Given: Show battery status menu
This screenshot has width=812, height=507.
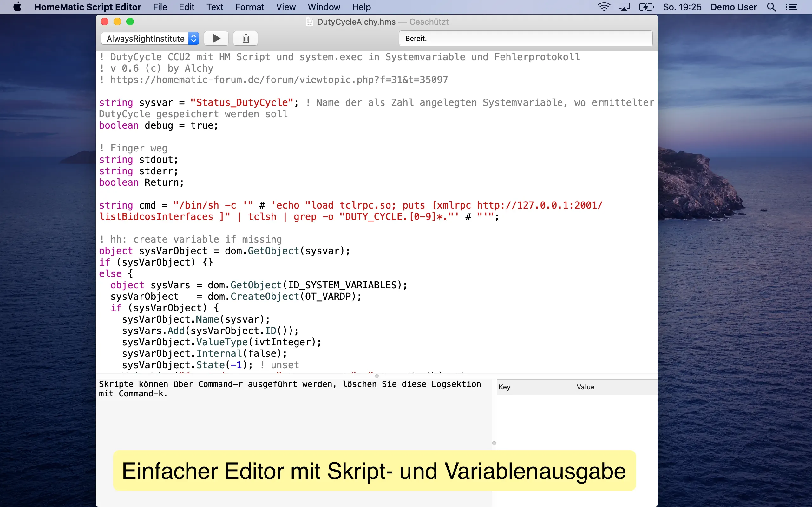Looking at the screenshot, I should [x=646, y=7].
